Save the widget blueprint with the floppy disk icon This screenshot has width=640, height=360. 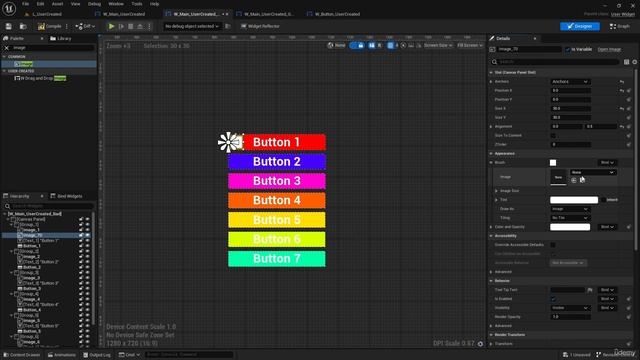(9, 26)
